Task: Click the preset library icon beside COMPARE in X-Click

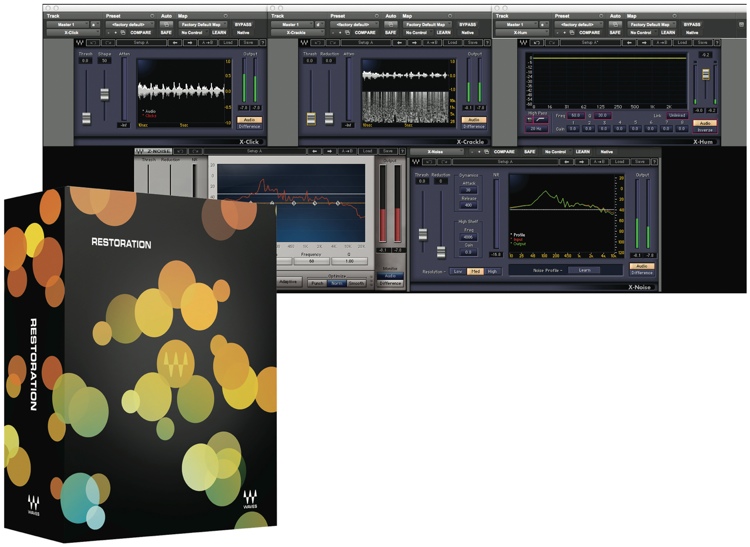Action: 123,33
